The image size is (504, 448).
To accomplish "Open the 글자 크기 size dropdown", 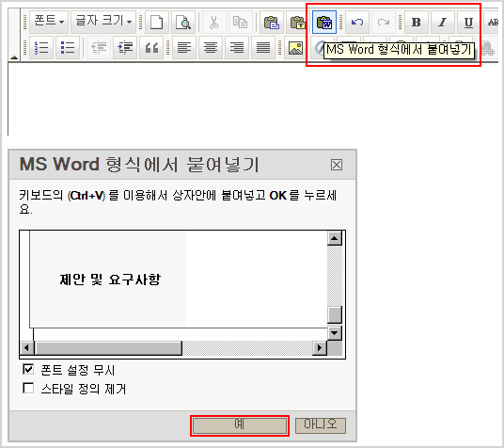I will pyautogui.click(x=103, y=22).
